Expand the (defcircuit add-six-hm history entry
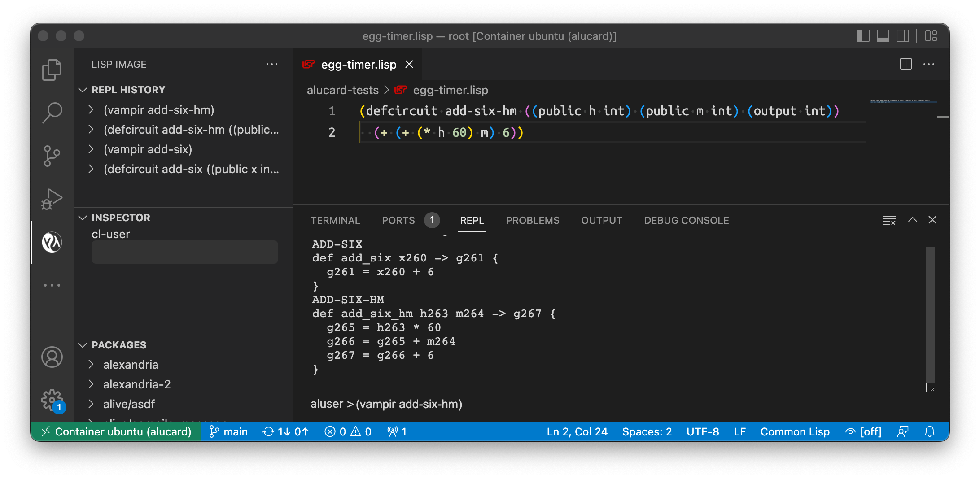 91,130
